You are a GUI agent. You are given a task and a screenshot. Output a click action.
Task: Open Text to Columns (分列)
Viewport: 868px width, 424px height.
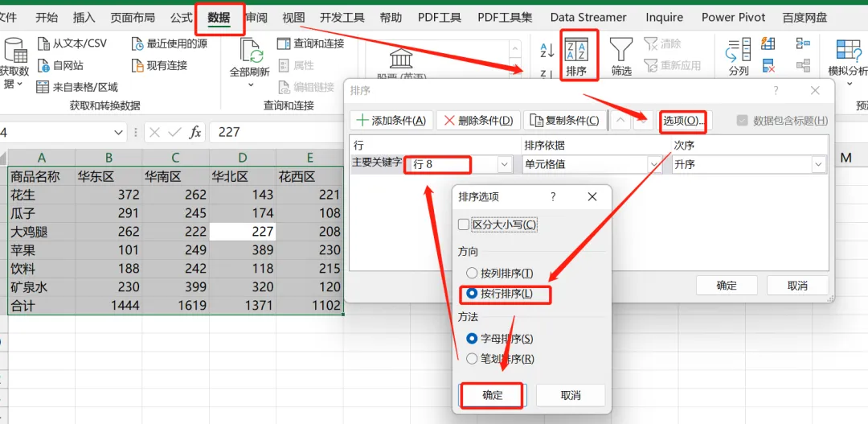[x=739, y=56]
